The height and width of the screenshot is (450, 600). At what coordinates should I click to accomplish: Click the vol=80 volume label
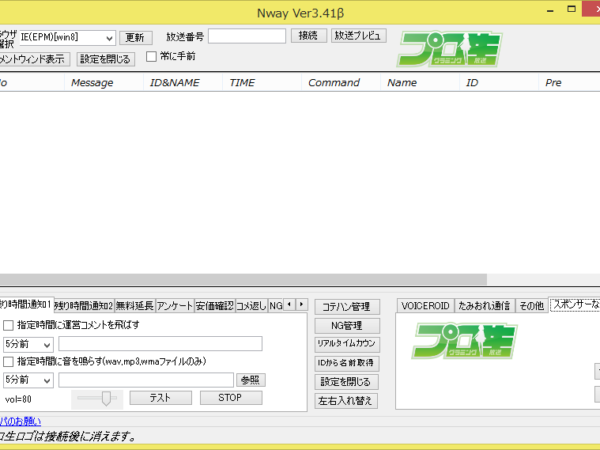pyautogui.click(x=18, y=399)
